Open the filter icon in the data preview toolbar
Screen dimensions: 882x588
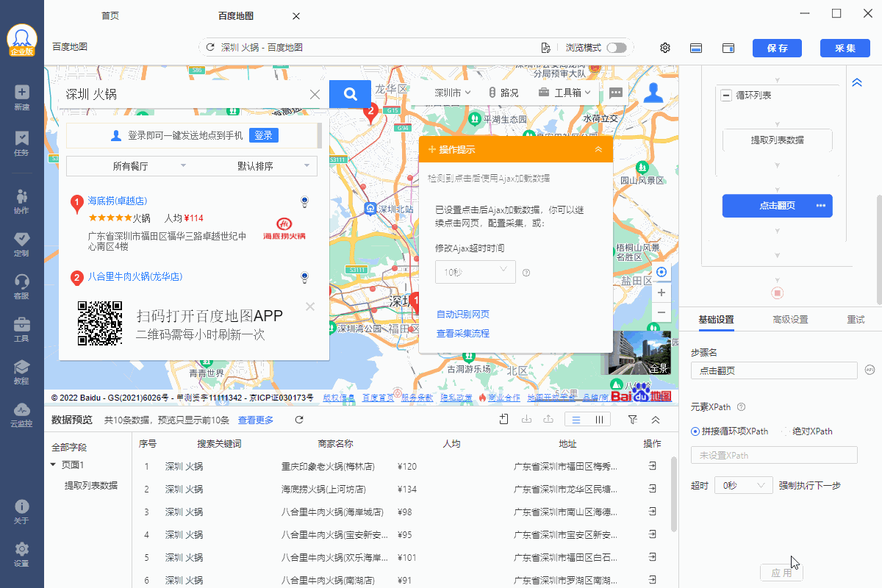tap(632, 420)
